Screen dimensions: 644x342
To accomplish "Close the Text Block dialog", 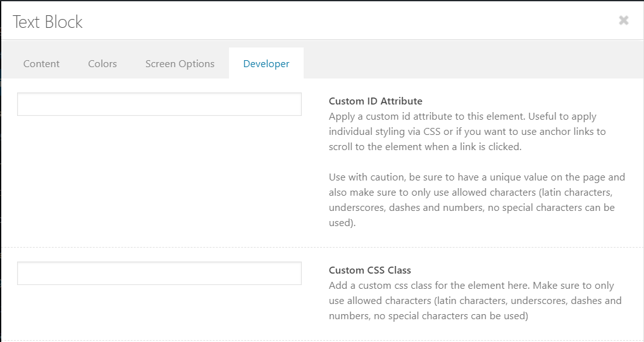I will [x=624, y=20].
